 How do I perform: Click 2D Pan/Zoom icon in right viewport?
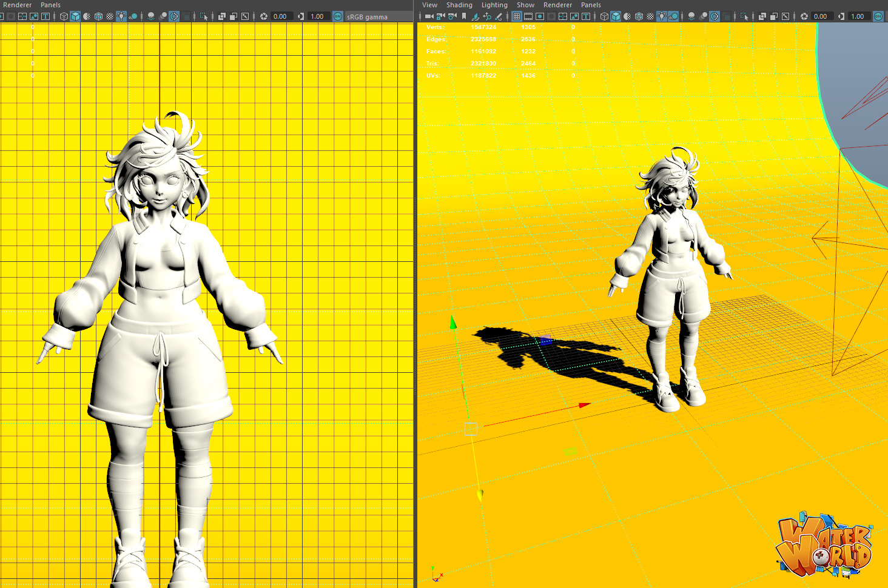(487, 16)
